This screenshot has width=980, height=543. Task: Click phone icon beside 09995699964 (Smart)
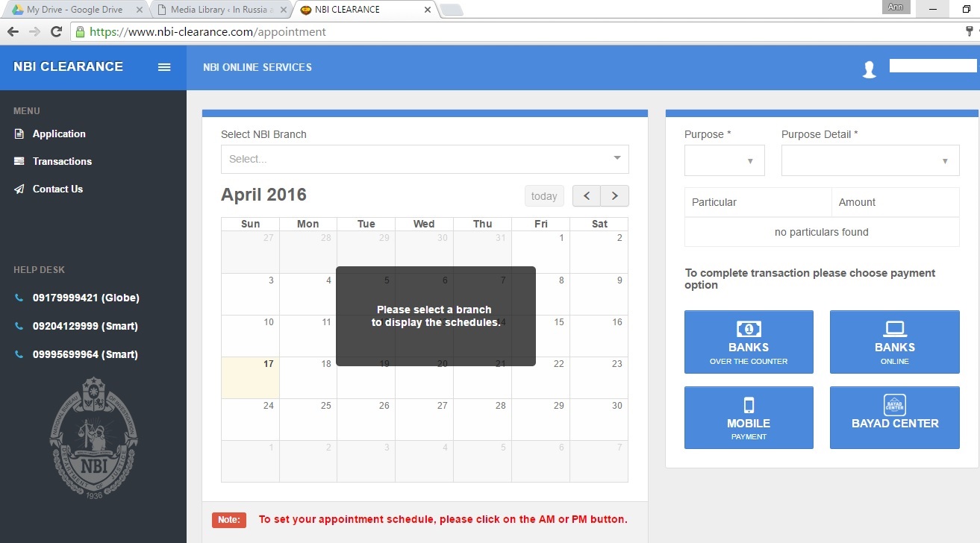click(x=19, y=355)
